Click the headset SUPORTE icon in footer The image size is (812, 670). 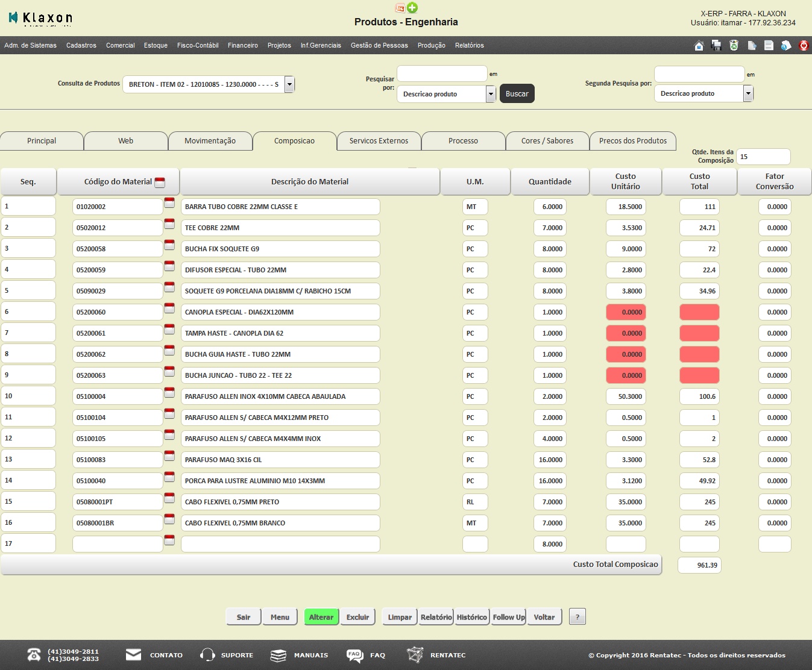click(x=207, y=655)
